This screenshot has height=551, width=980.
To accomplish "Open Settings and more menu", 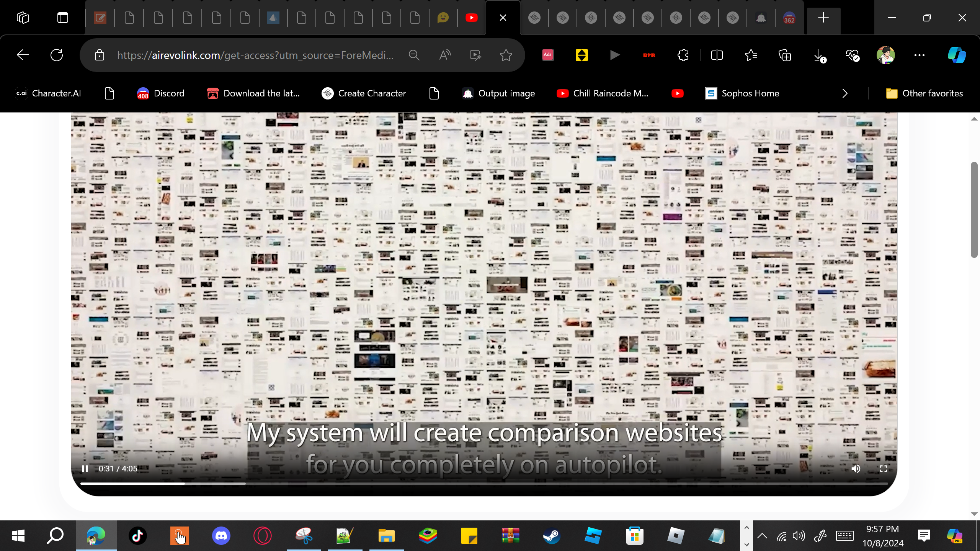I will 920,55.
